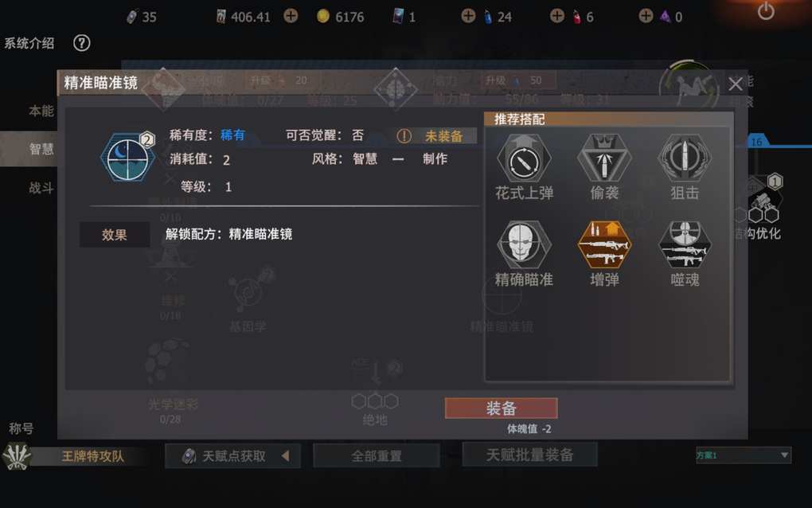Open the 方案1 scheme dropdown
Screen dimensions: 812x508
[x=743, y=455]
